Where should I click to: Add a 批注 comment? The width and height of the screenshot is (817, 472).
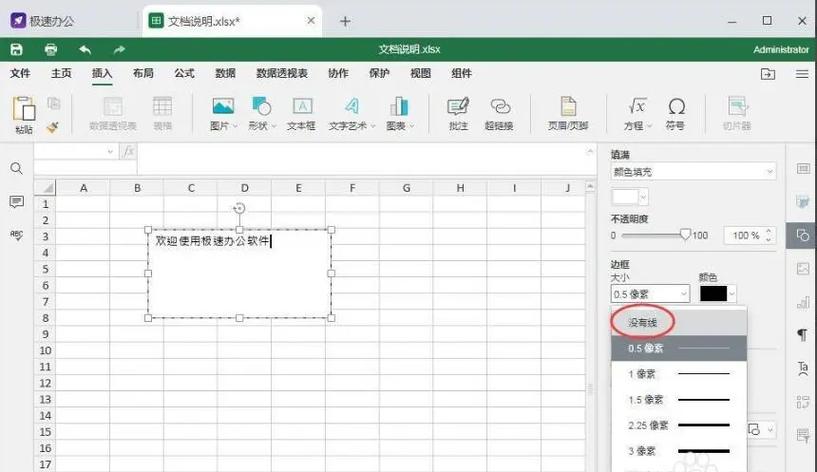click(458, 114)
